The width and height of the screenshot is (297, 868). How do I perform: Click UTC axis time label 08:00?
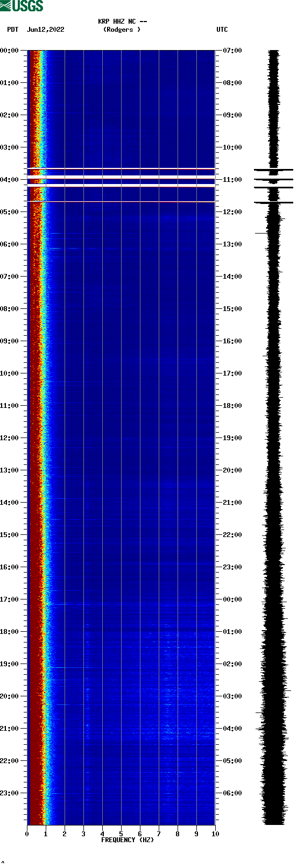point(232,83)
